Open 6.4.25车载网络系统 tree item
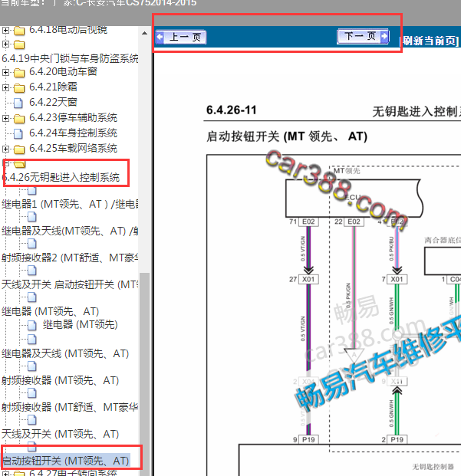Viewport: 461px width, 476px height. pos(73,148)
